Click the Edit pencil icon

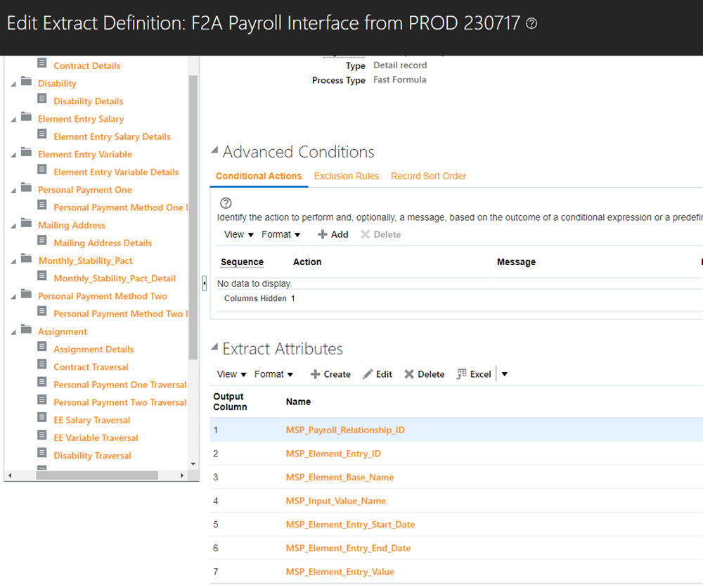tap(368, 374)
